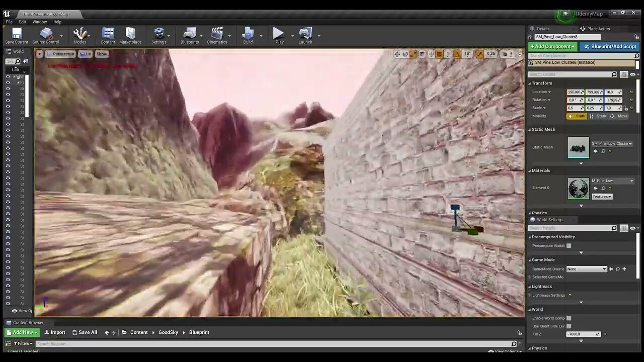Open the Window menu
Screen dimensions: 644x362
point(40,22)
